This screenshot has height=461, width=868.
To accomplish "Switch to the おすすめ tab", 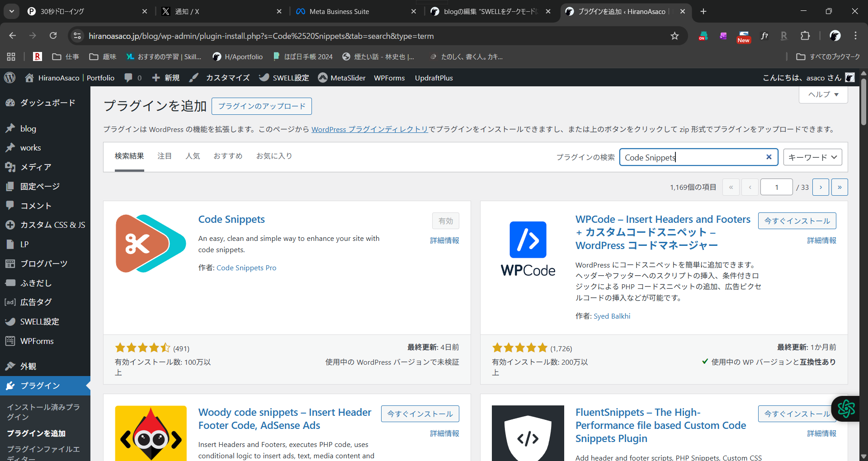I will click(228, 156).
